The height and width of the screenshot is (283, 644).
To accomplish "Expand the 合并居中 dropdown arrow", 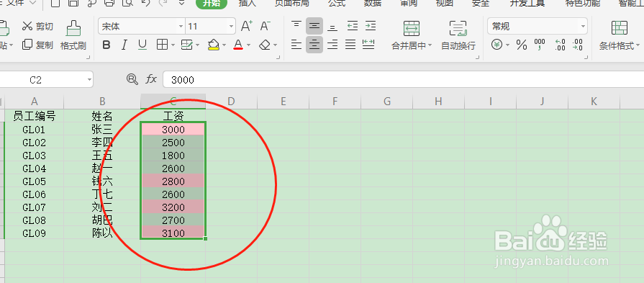I will (430, 45).
